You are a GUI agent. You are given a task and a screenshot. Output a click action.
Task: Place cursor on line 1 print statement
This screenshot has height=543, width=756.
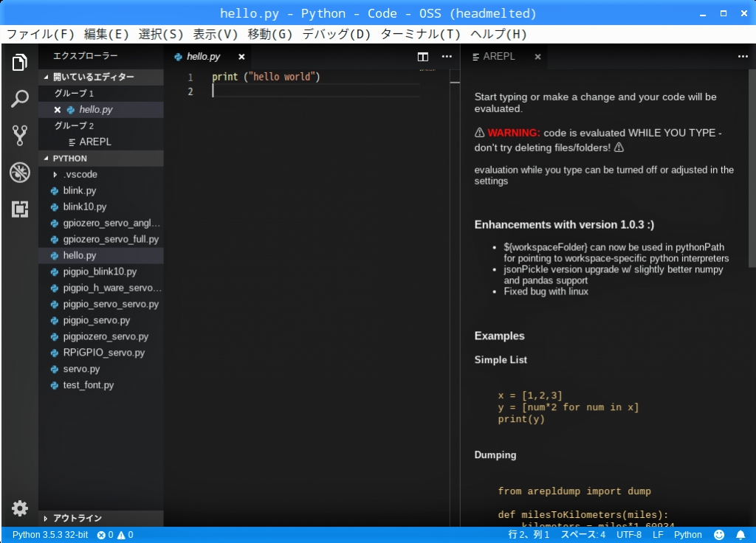tap(266, 77)
